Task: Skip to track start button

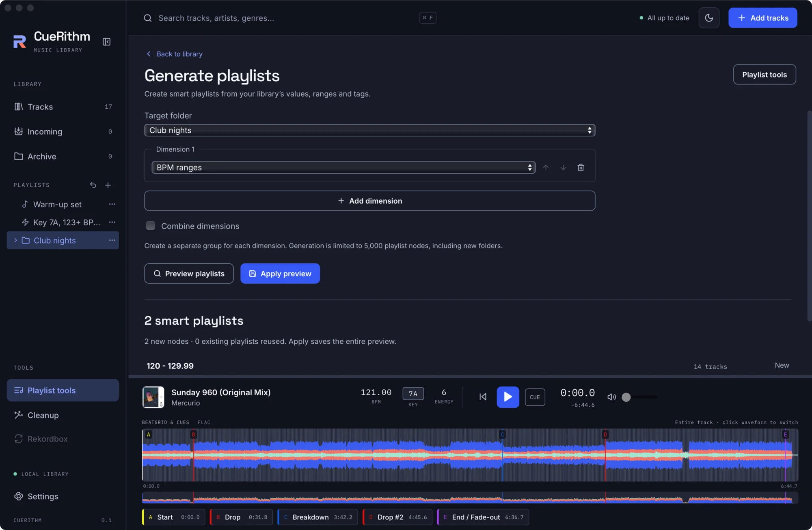Action: (483, 397)
